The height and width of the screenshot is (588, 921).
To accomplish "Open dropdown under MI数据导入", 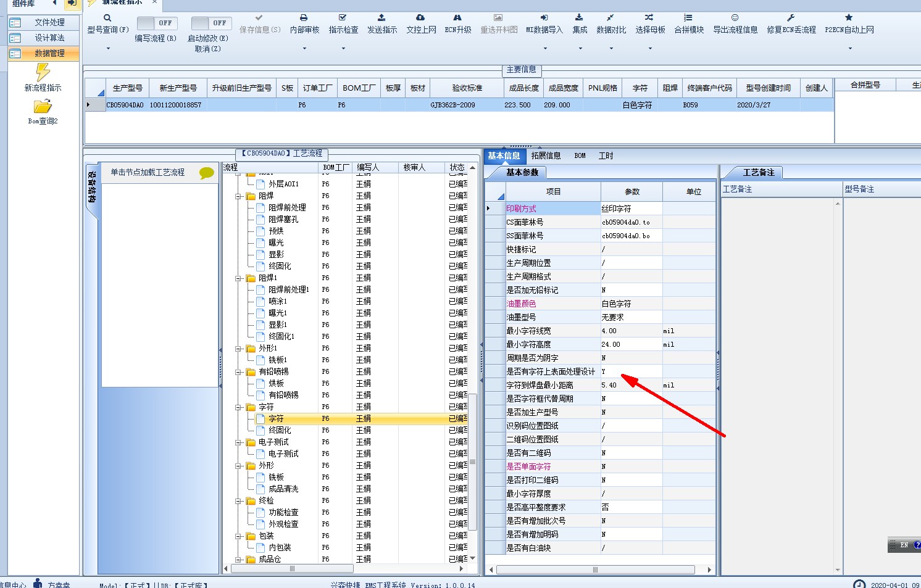I will tap(544, 48).
